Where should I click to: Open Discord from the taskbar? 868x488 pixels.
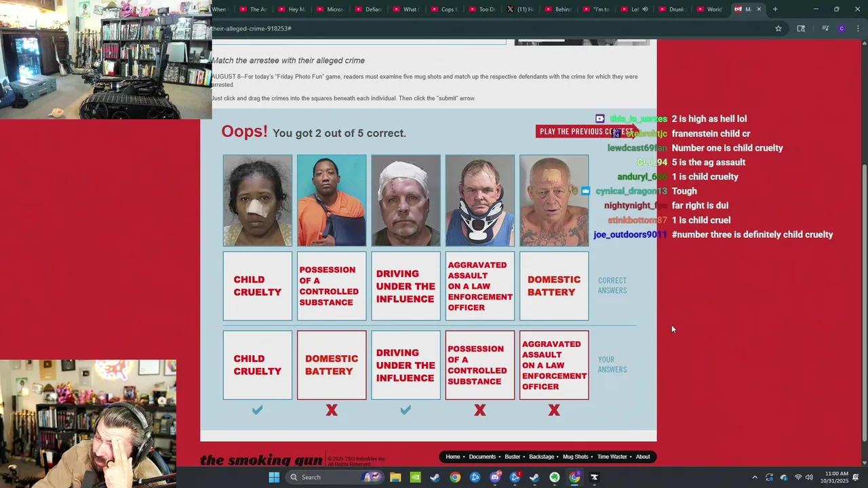point(495,477)
